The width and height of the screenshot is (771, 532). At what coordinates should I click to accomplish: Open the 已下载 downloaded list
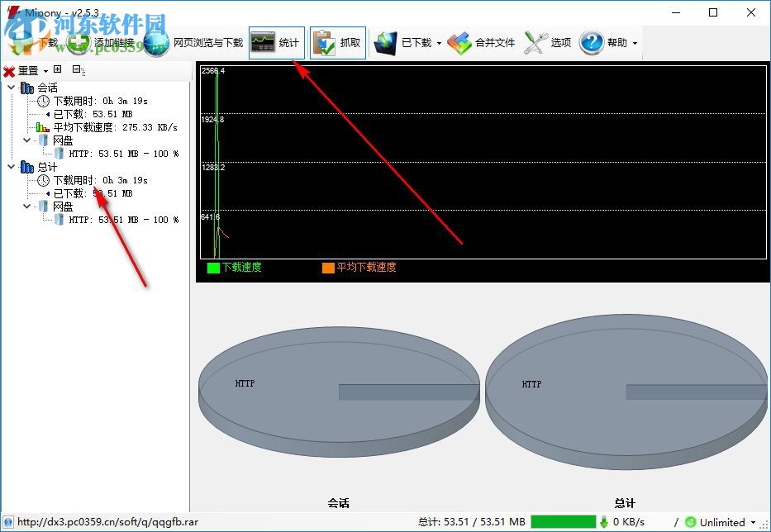click(x=402, y=43)
